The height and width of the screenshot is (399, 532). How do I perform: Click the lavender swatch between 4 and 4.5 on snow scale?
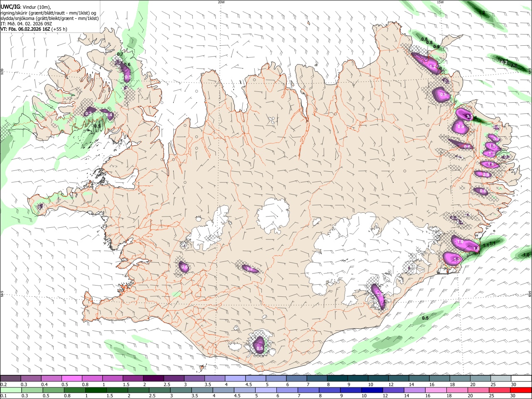(235, 379)
